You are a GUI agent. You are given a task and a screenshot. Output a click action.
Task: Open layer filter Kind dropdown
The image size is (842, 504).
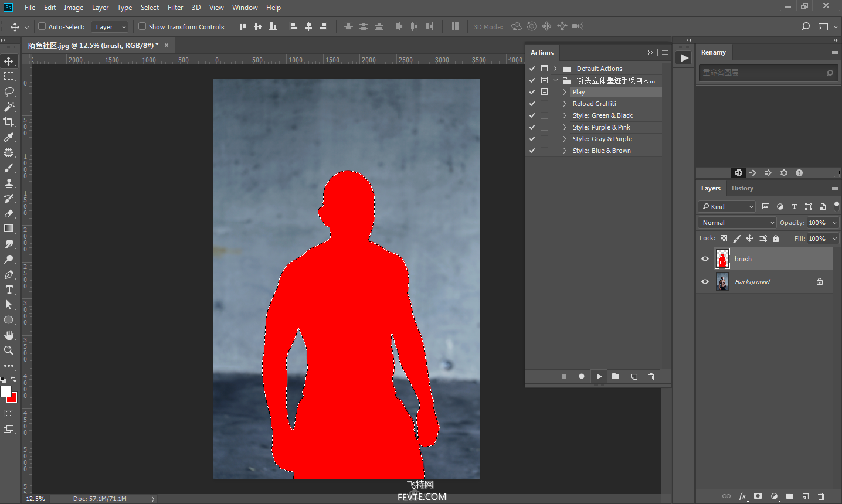coord(727,207)
